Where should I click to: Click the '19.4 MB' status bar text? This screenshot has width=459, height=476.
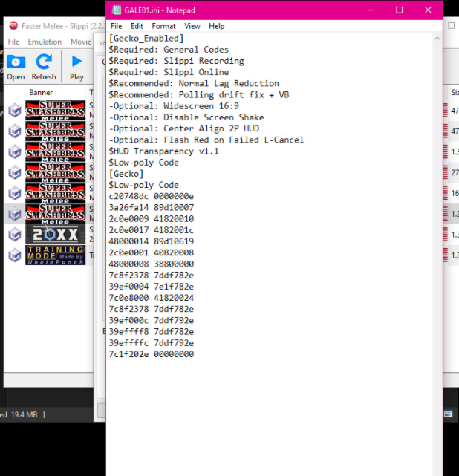point(25,414)
